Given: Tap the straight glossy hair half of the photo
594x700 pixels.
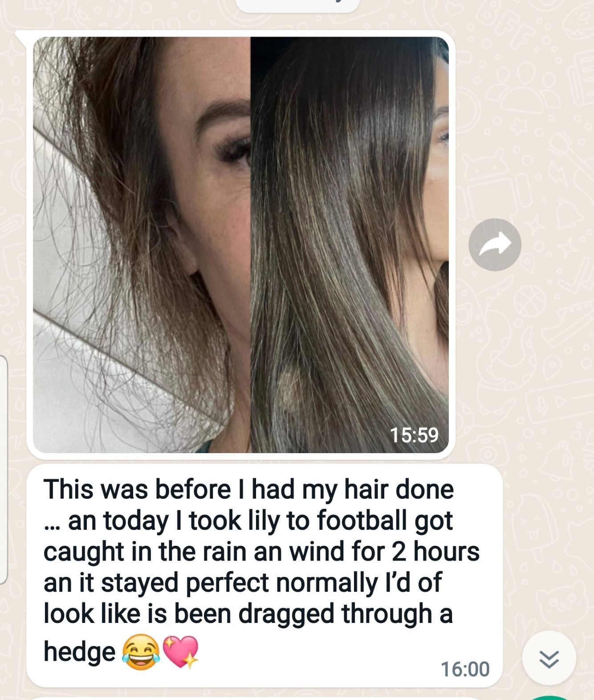Looking at the screenshot, I should (350, 245).
